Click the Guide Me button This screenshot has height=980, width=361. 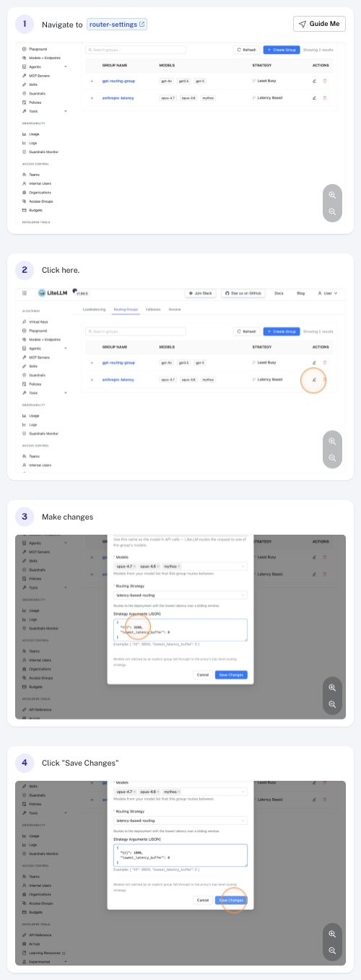(x=319, y=24)
